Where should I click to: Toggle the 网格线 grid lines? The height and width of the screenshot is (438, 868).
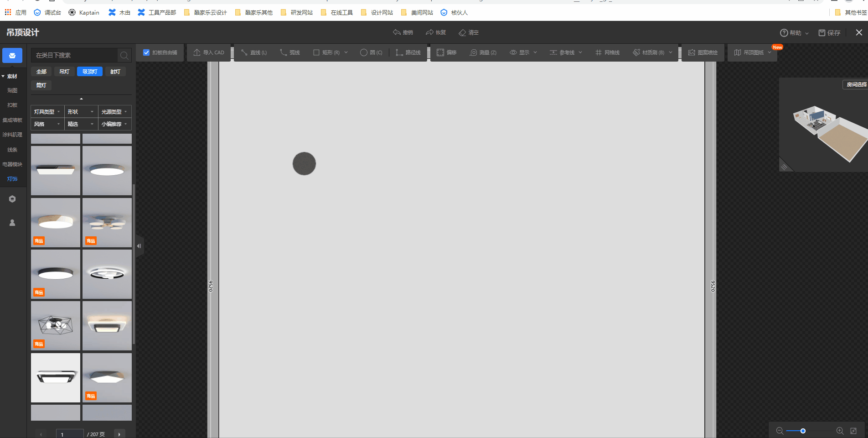pyautogui.click(x=607, y=52)
